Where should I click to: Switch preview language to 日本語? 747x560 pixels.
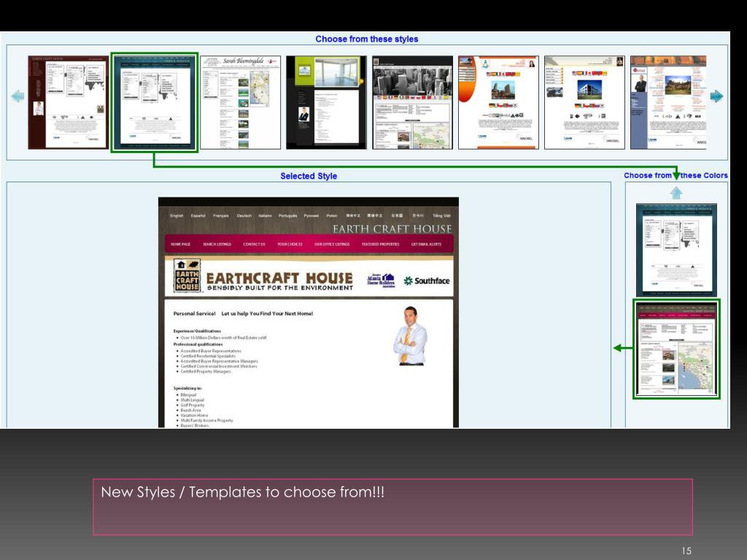point(397,216)
